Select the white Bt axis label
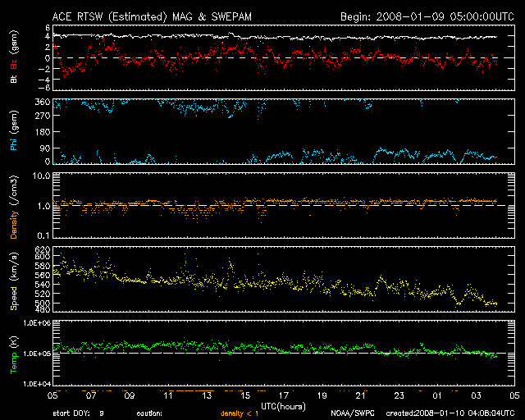The height and width of the screenshot is (420, 525). (14, 80)
